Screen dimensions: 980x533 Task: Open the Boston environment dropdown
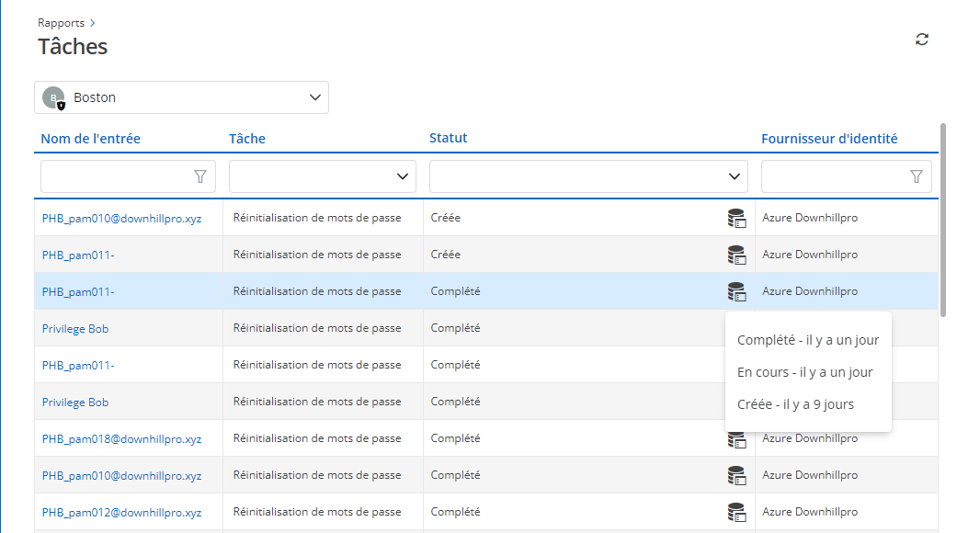tap(313, 96)
